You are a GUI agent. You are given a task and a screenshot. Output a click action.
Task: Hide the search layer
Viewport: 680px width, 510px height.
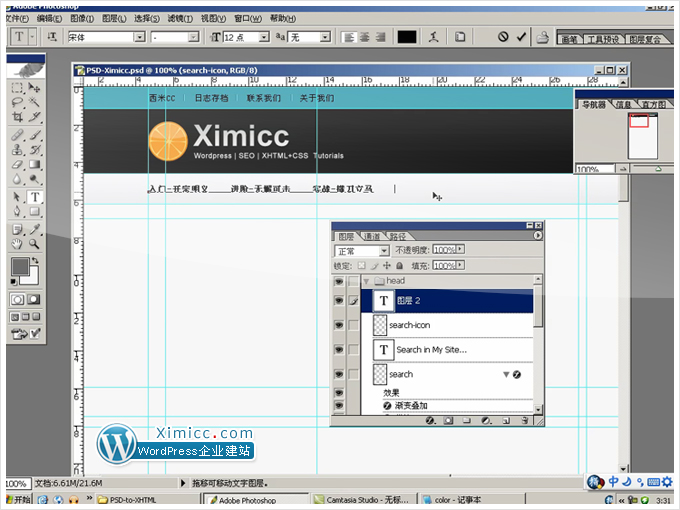pos(339,374)
